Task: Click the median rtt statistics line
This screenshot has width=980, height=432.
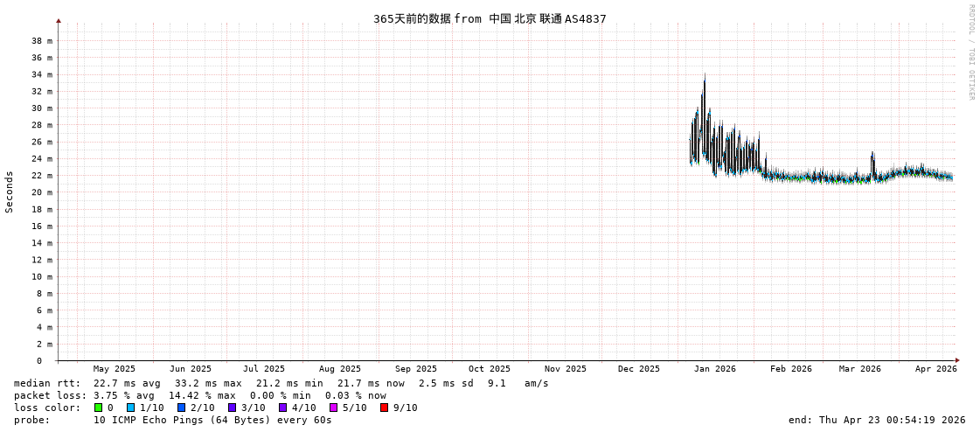Action: coord(280,383)
